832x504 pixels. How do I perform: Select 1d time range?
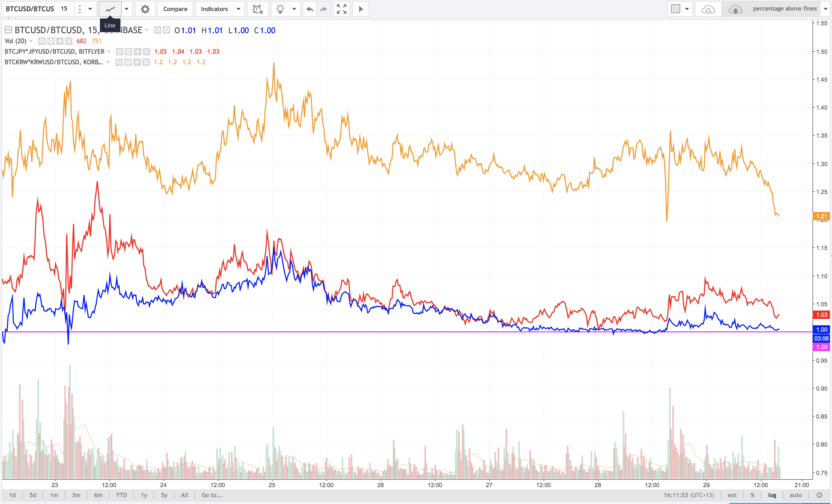(x=12, y=495)
